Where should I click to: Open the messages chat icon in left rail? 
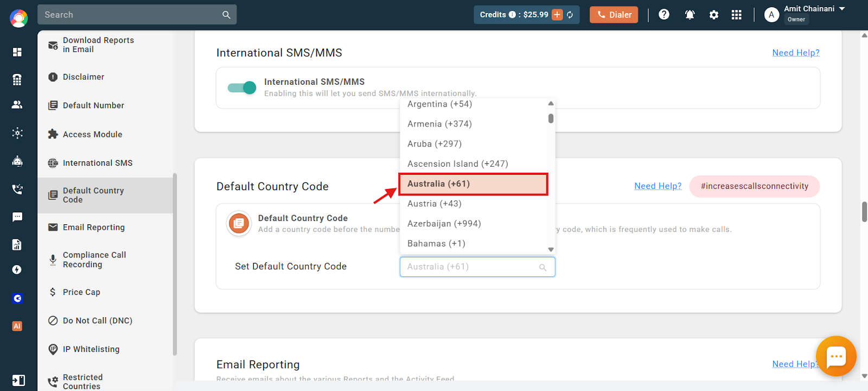point(17,217)
